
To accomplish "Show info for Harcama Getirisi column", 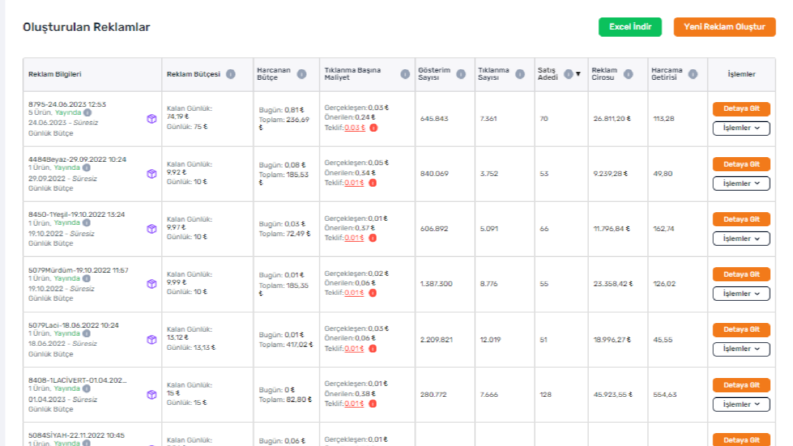I will click(x=693, y=74).
